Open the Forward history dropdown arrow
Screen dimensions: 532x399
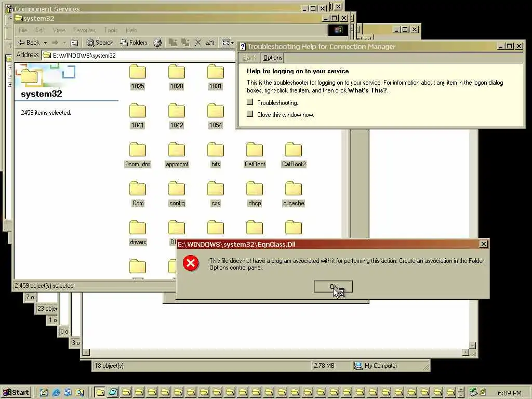pos(64,43)
